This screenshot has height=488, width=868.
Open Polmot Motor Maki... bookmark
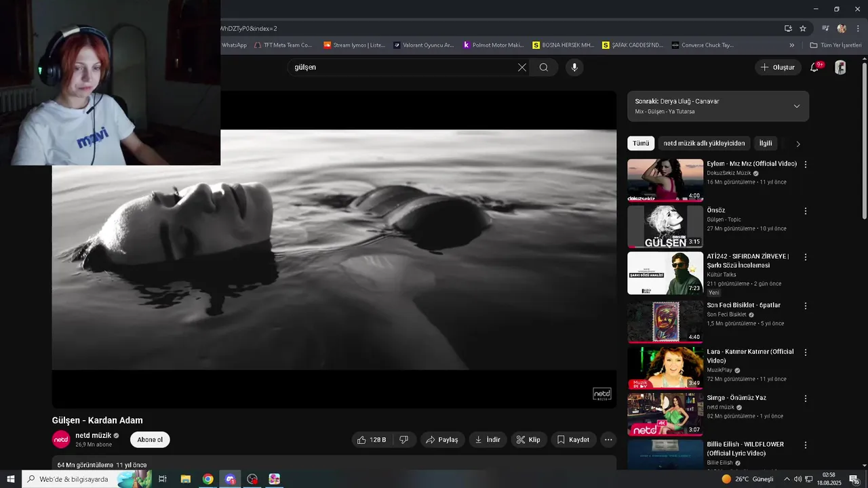click(x=494, y=45)
